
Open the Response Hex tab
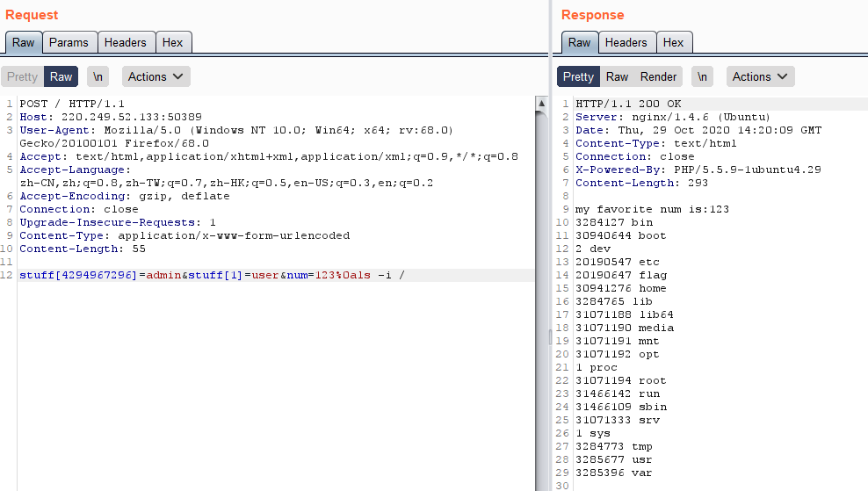[674, 43]
